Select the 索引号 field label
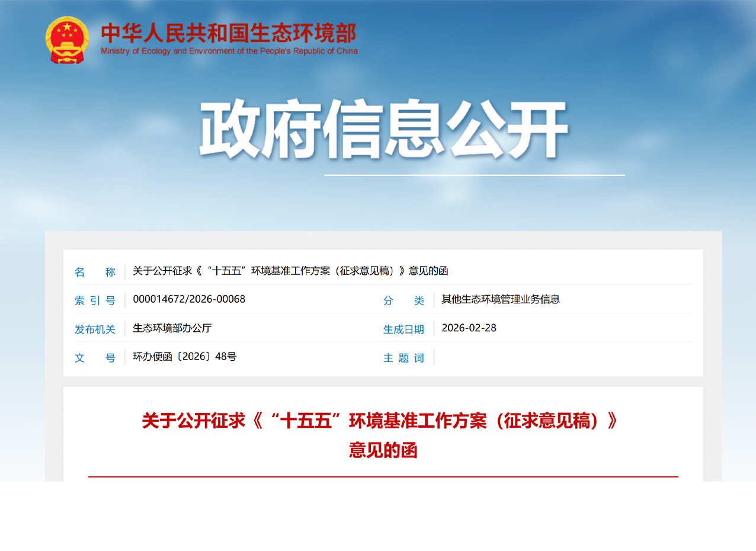 pos(95,300)
